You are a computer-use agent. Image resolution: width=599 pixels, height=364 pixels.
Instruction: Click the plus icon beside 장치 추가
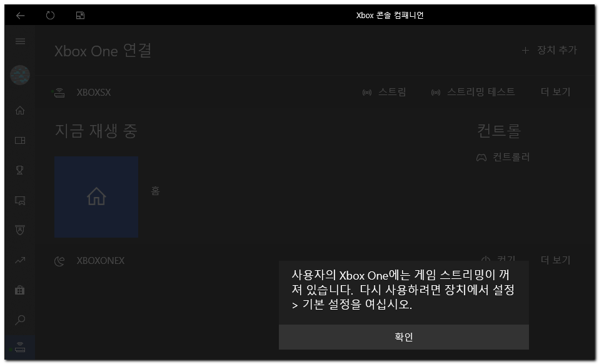pos(525,51)
